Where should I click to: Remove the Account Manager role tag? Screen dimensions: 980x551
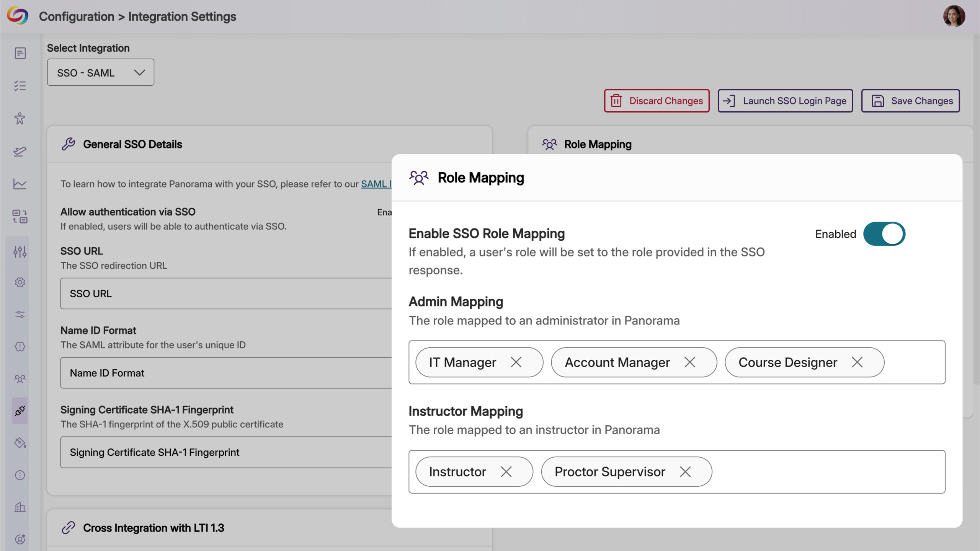click(x=689, y=362)
